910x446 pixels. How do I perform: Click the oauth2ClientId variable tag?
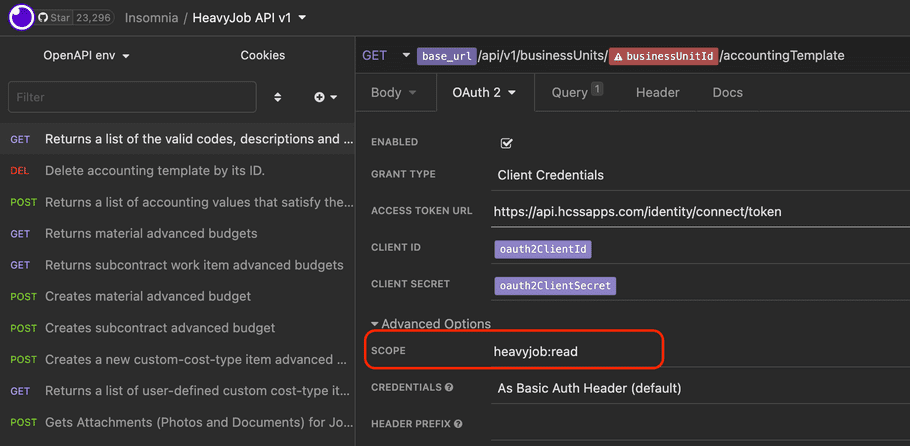(x=543, y=250)
